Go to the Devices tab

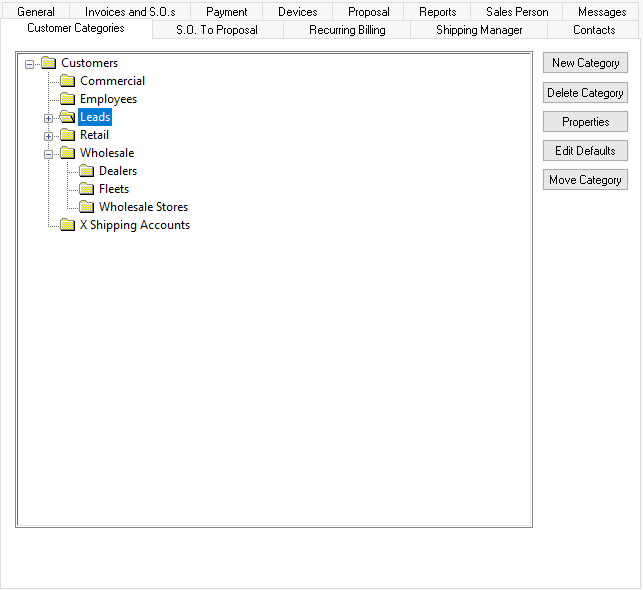click(x=298, y=12)
